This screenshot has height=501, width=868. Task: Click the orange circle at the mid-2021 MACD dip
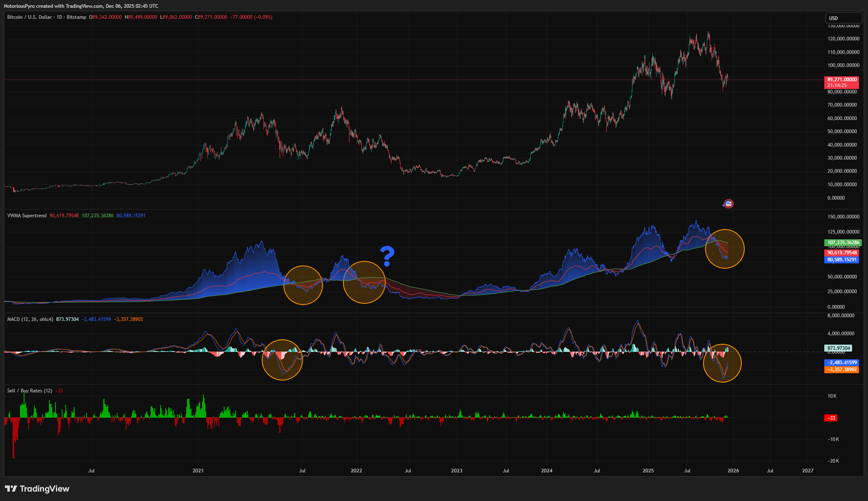(x=282, y=360)
